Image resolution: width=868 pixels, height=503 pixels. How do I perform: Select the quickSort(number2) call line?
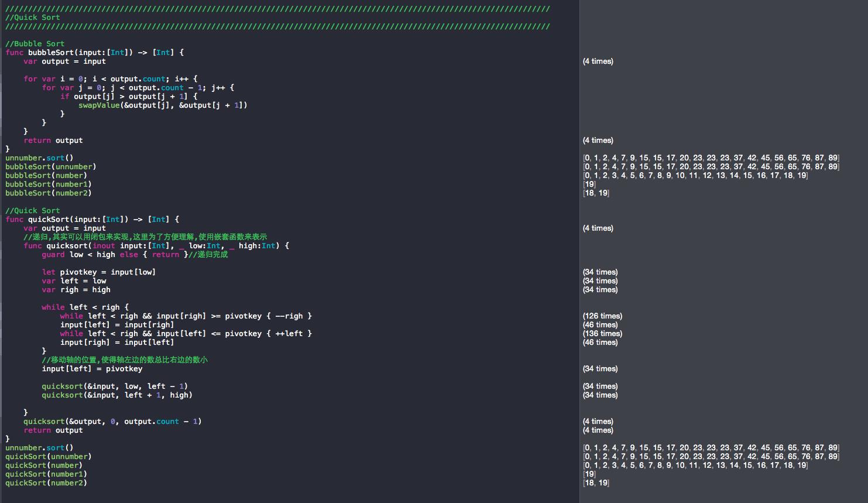(46, 483)
